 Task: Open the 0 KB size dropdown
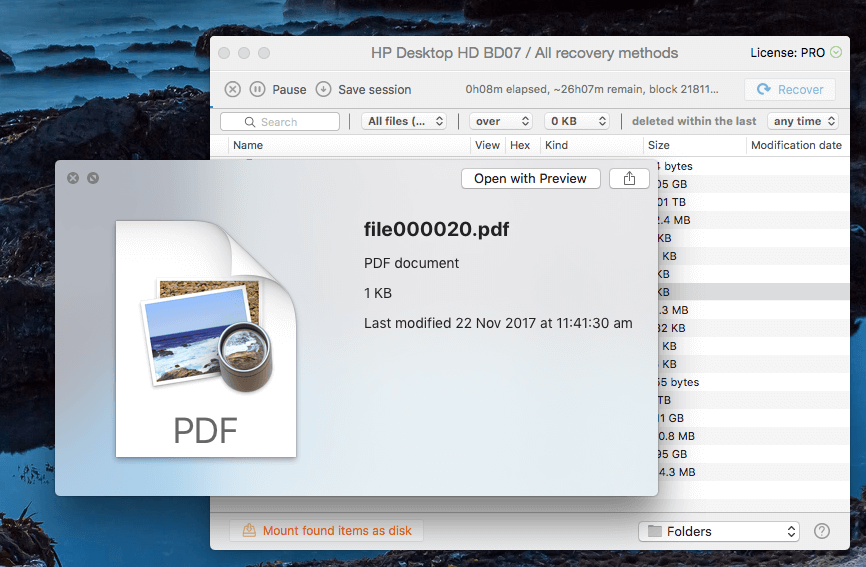pyautogui.click(x=577, y=121)
